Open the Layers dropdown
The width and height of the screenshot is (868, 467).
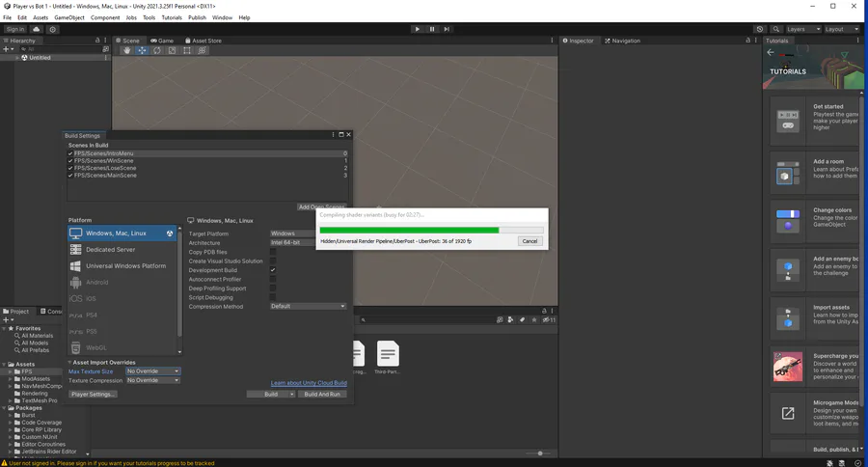803,29
